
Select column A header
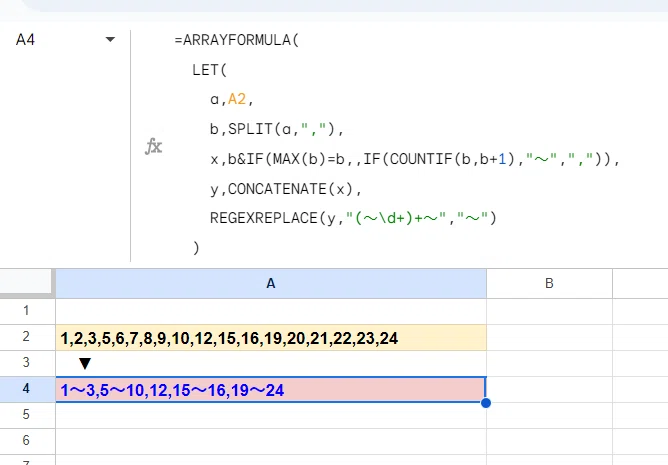271,283
